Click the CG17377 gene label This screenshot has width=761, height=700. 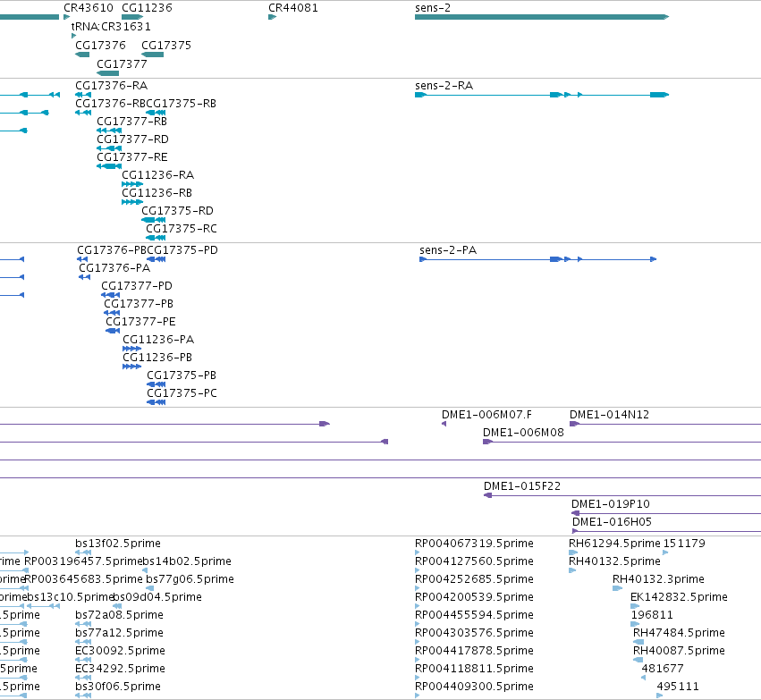tap(122, 64)
